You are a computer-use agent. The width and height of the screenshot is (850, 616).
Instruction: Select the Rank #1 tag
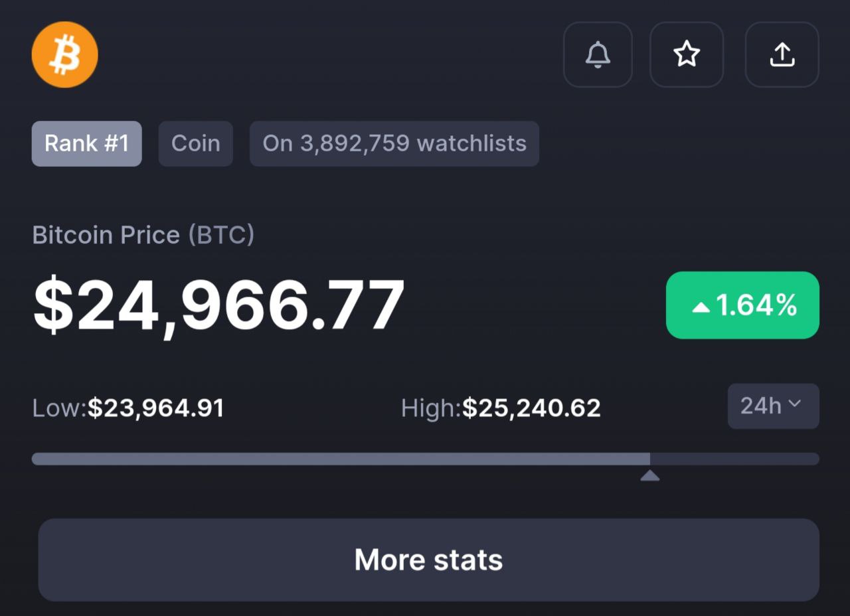pyautogui.click(x=86, y=143)
